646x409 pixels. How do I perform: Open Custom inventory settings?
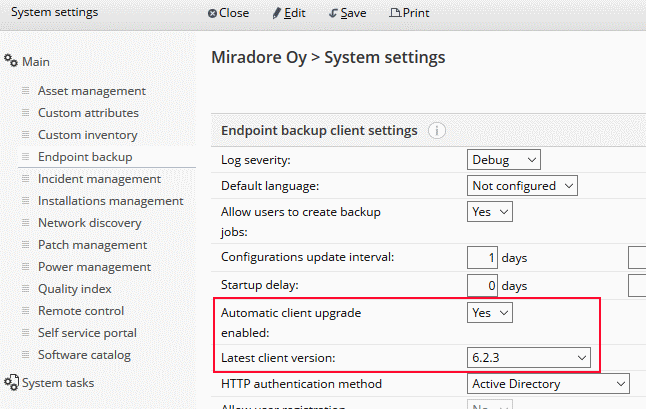click(x=88, y=135)
